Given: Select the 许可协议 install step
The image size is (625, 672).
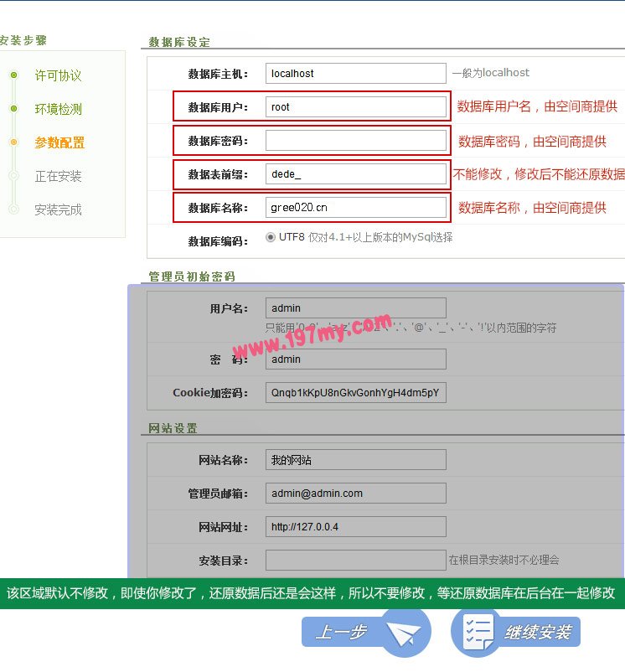Looking at the screenshot, I should [58, 75].
